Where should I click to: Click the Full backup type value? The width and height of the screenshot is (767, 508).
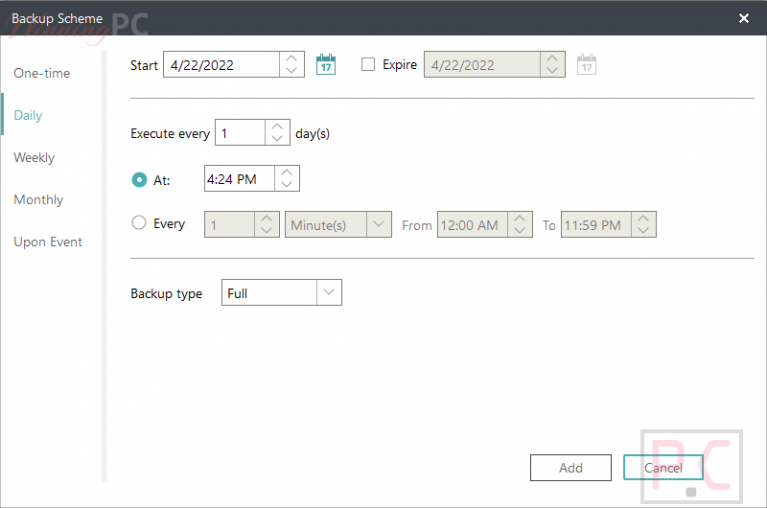point(269,292)
